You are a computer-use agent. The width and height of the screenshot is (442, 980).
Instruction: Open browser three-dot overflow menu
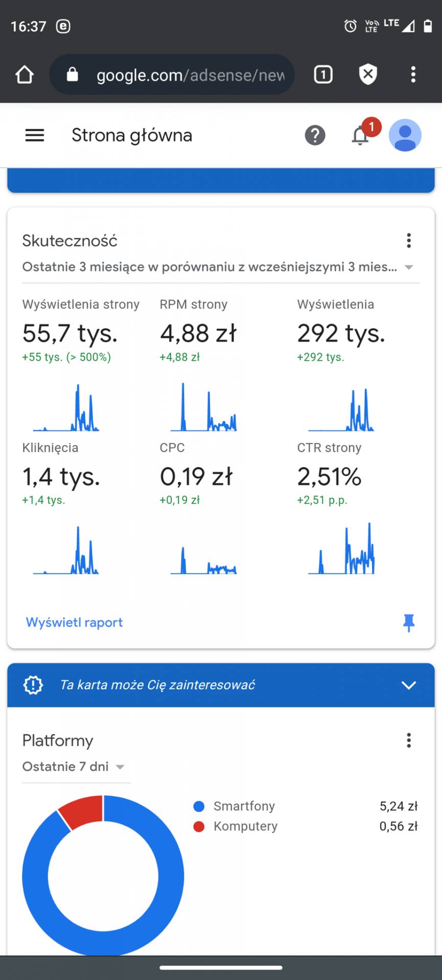point(413,75)
